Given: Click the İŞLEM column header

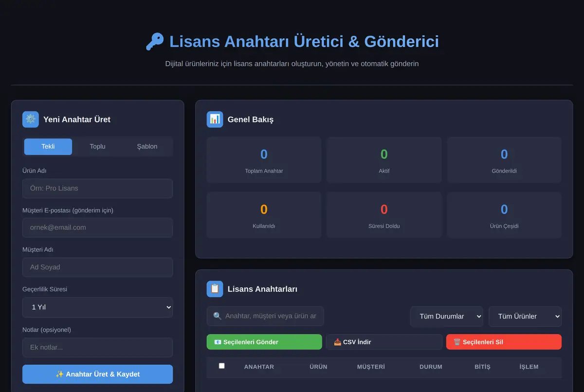Looking at the screenshot, I should (x=529, y=367).
